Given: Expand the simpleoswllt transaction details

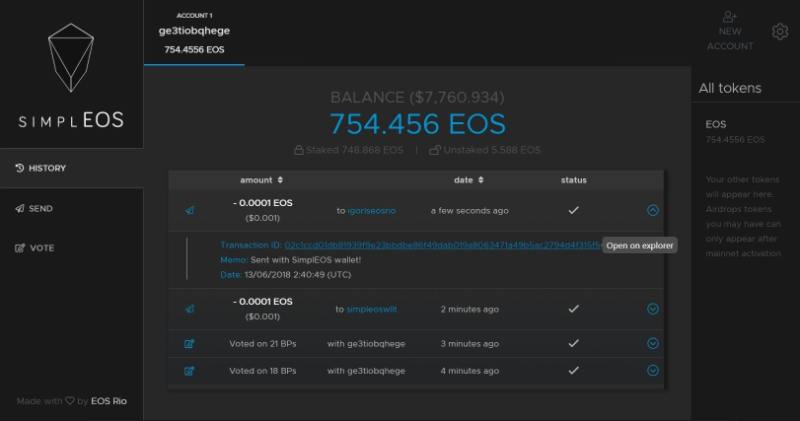Looking at the screenshot, I should point(653,309).
